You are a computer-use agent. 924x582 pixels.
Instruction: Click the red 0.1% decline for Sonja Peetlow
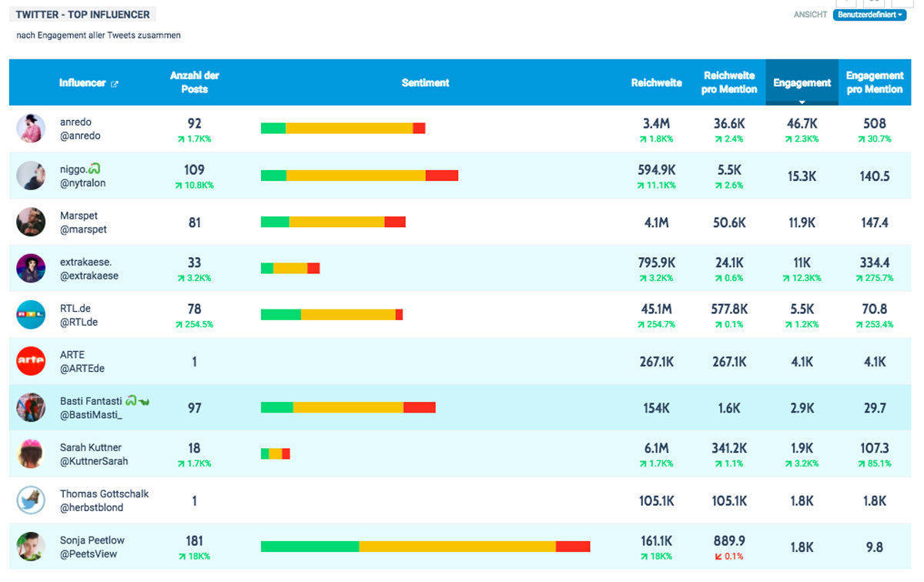728,557
